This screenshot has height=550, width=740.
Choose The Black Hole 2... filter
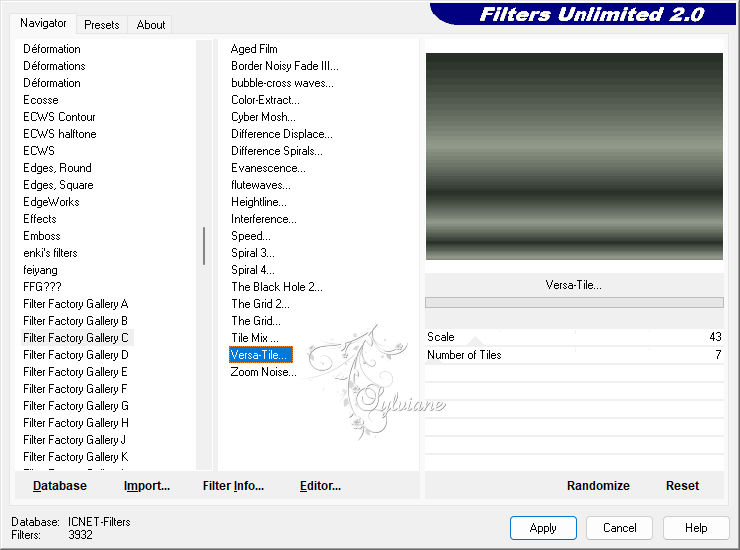pos(277,287)
